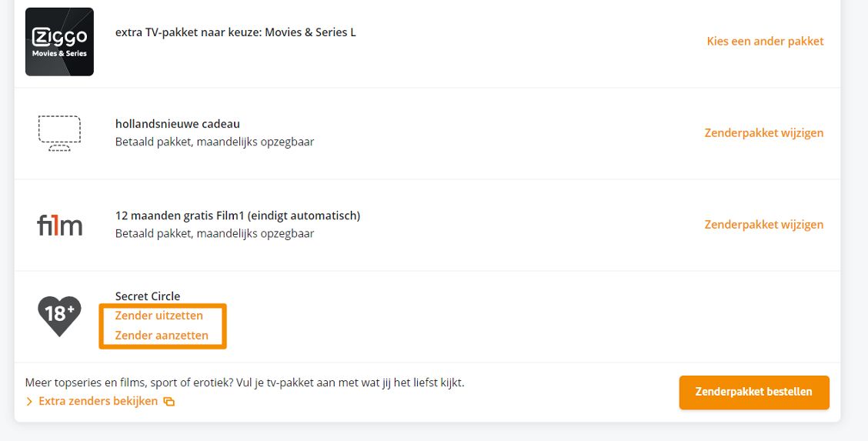Click external-link icon after Extra zenders bekijken
The height and width of the screenshot is (441, 868).
[x=169, y=402]
